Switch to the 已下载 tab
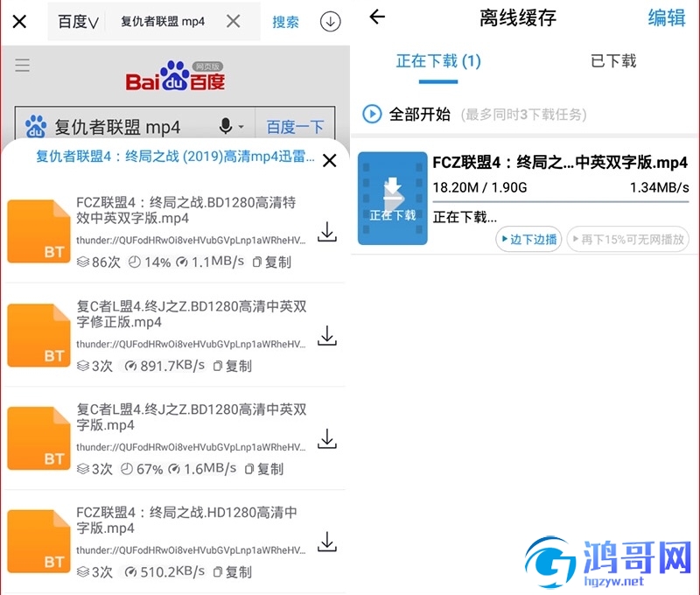The height and width of the screenshot is (595, 700). pyautogui.click(x=613, y=61)
